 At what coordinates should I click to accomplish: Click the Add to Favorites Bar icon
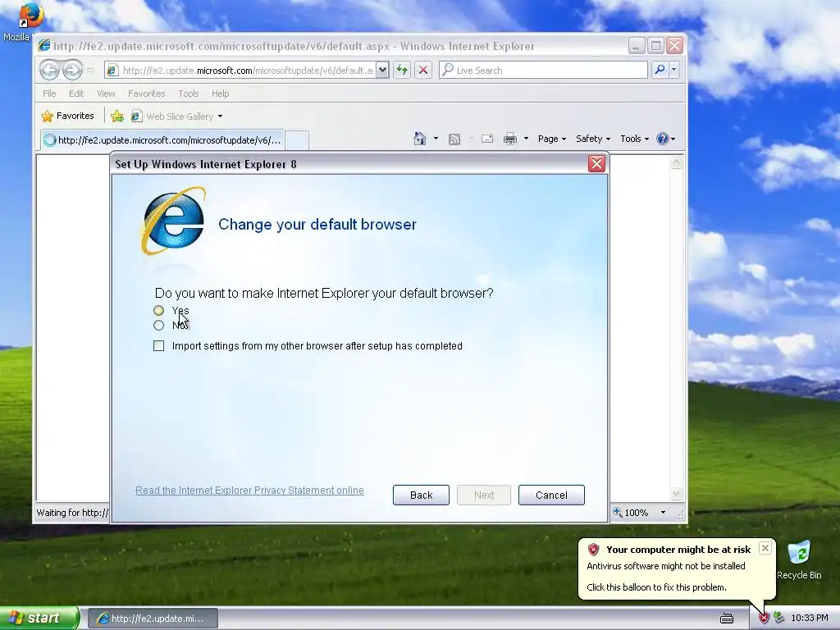117,116
